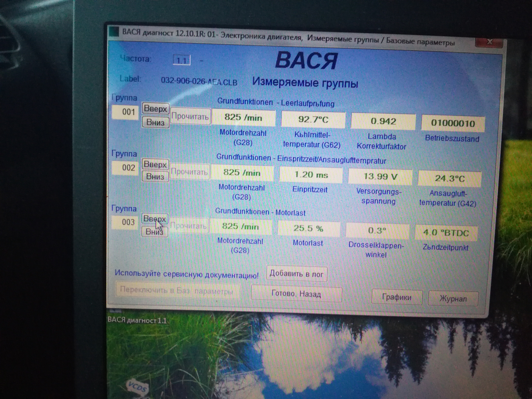532x399 pixels.
Task: Click Готово, Назад button
Action: (x=296, y=293)
